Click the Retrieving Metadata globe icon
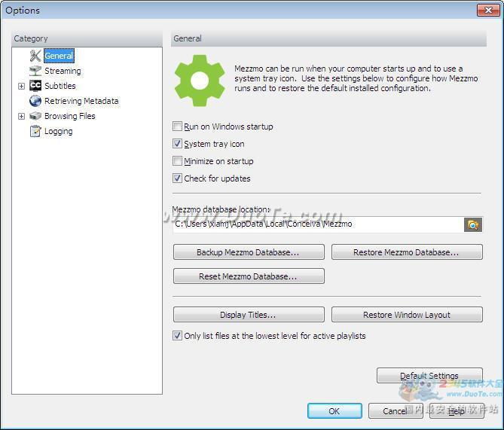Image resolution: width=504 pixels, height=430 pixels. [x=35, y=101]
